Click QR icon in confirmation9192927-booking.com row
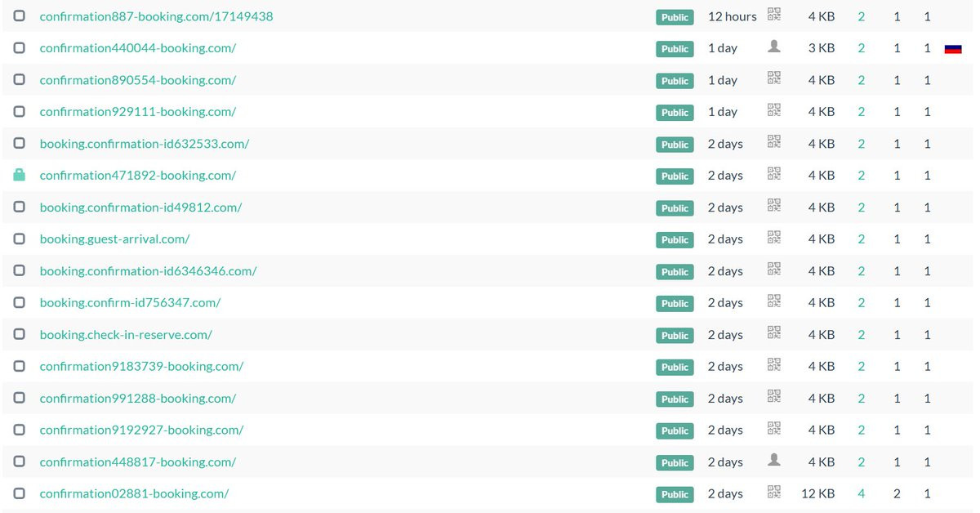The image size is (980, 513). [x=774, y=429]
